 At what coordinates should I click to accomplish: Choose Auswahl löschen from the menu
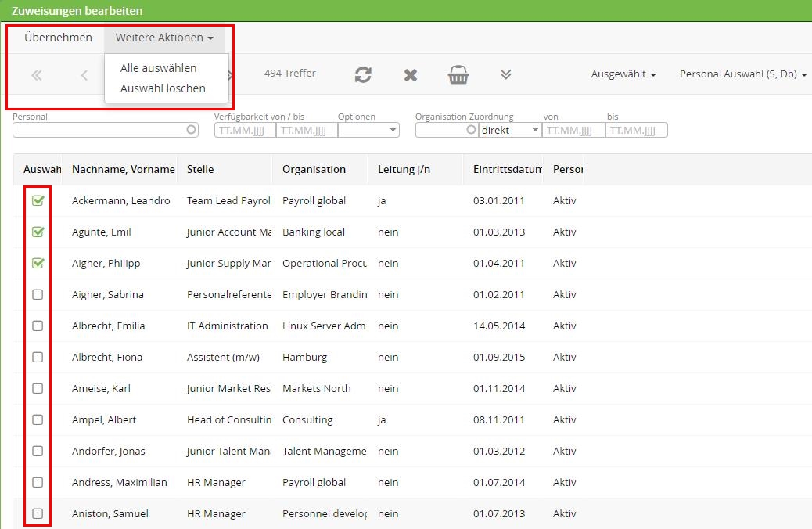(x=163, y=88)
